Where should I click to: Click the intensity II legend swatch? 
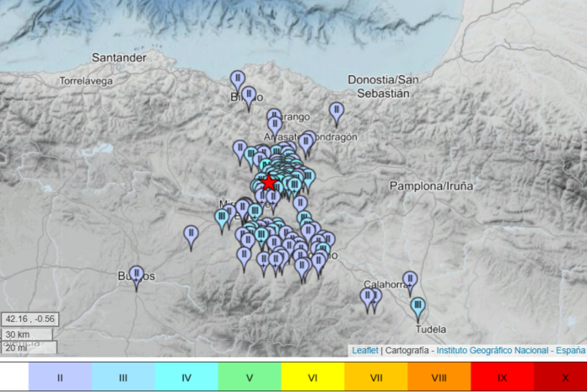point(60,378)
